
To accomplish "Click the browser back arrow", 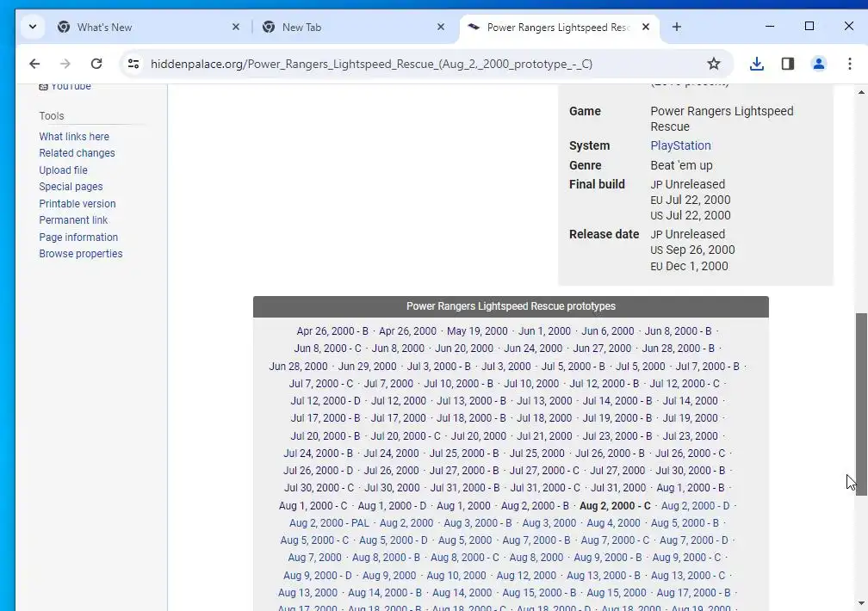I will pyautogui.click(x=34, y=64).
